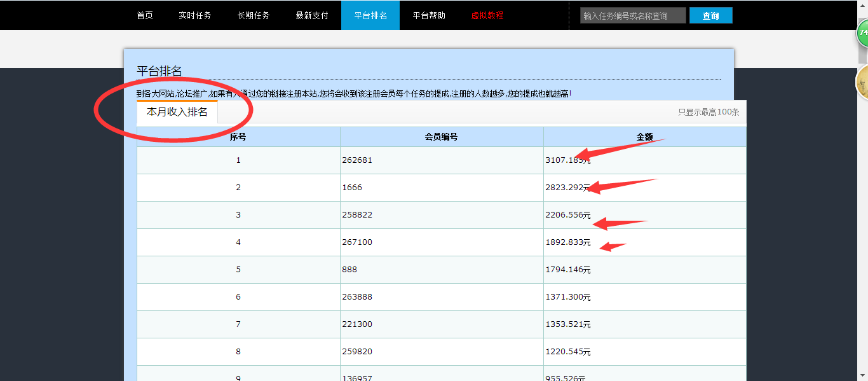Open the circular avatar icon at right edge
This screenshot has height=381, width=868.
click(862, 86)
